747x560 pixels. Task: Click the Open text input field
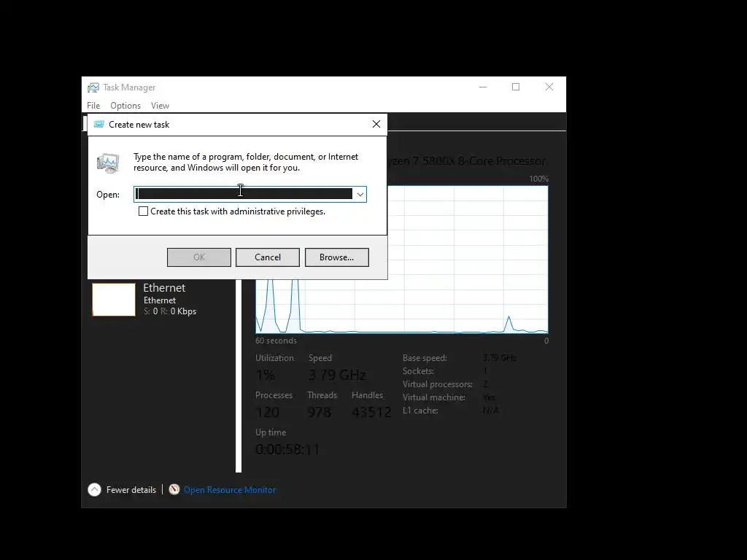244,194
